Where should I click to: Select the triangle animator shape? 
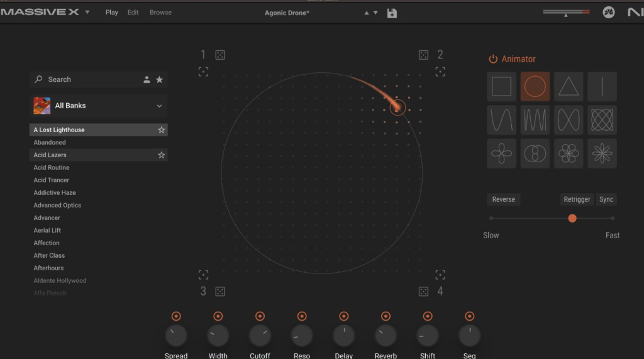[x=569, y=87]
